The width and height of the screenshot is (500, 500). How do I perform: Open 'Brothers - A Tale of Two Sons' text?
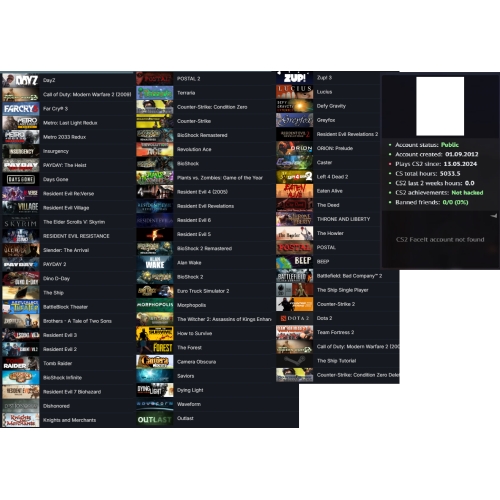(x=77, y=321)
